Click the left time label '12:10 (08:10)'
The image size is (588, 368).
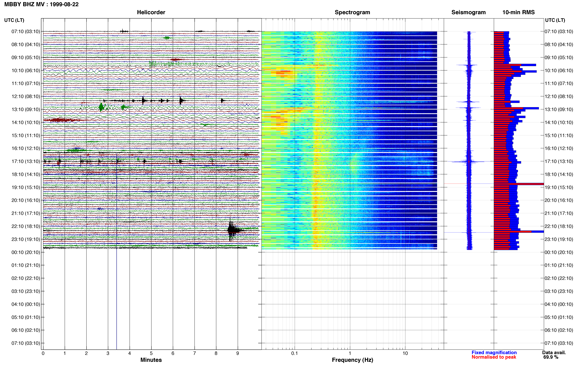click(x=26, y=96)
